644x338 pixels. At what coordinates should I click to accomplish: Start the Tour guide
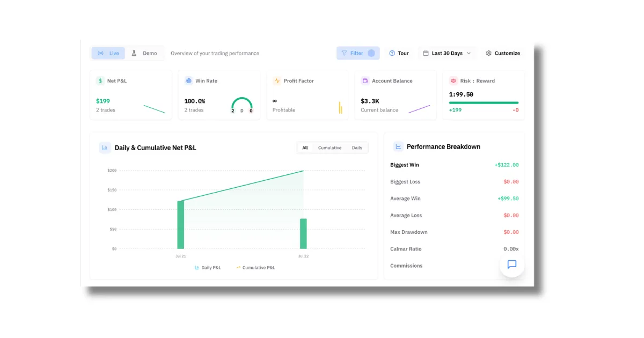[399, 53]
